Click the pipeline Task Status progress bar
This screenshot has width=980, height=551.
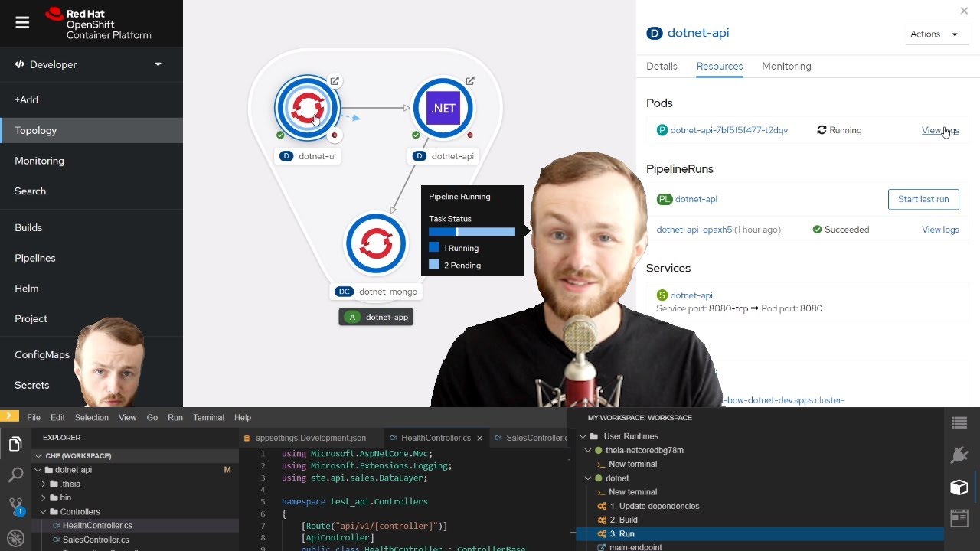click(x=472, y=231)
